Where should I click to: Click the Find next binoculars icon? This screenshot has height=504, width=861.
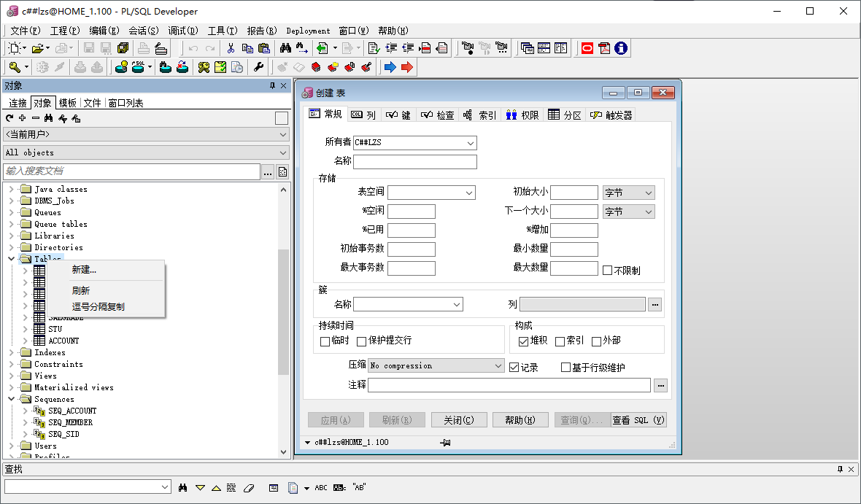point(302,48)
